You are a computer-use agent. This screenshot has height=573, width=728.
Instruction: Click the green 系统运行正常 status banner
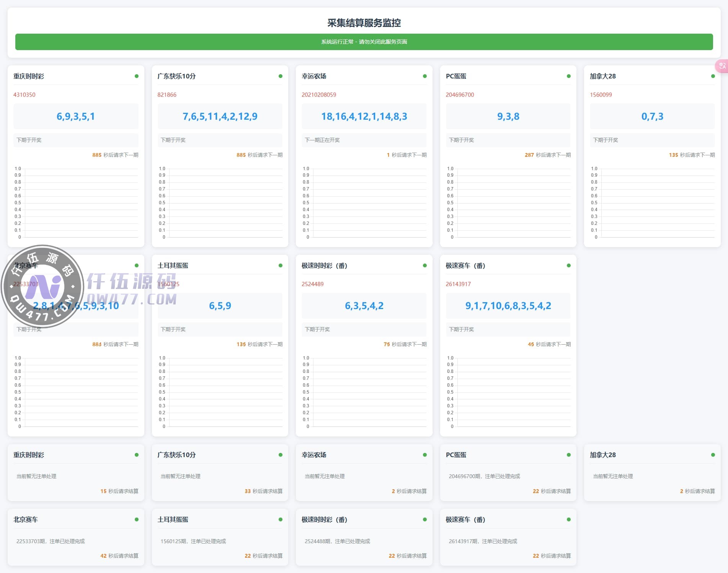[x=364, y=42]
